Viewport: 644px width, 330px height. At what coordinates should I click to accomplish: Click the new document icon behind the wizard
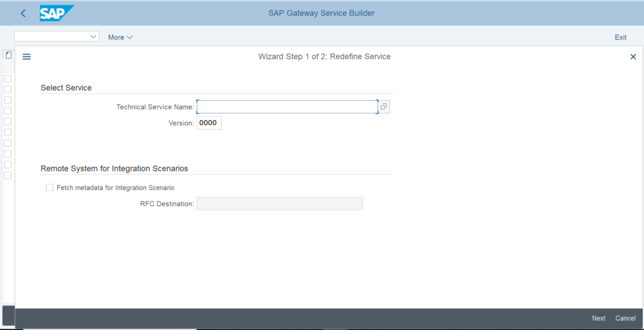point(9,55)
